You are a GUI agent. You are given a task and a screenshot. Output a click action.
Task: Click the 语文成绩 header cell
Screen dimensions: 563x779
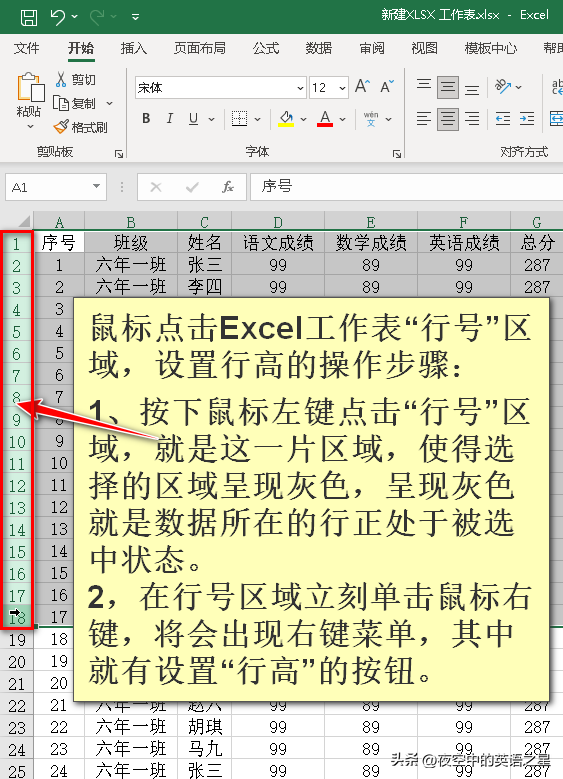(x=278, y=242)
